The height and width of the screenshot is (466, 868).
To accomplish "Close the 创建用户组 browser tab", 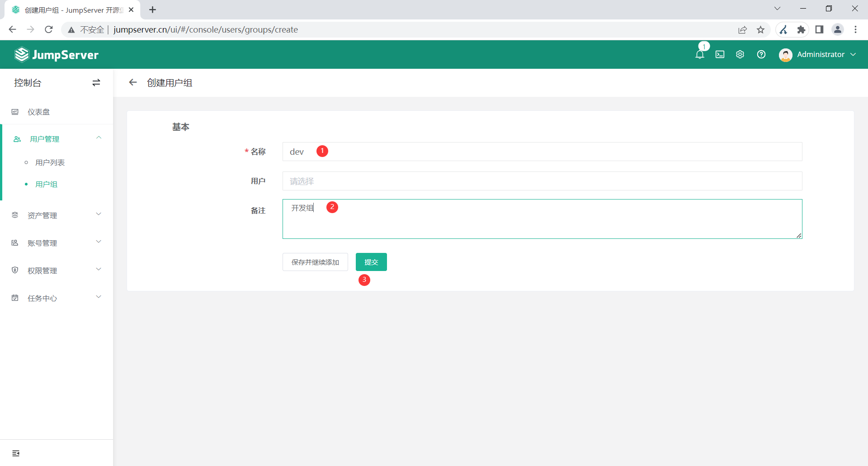I will 131,10.
